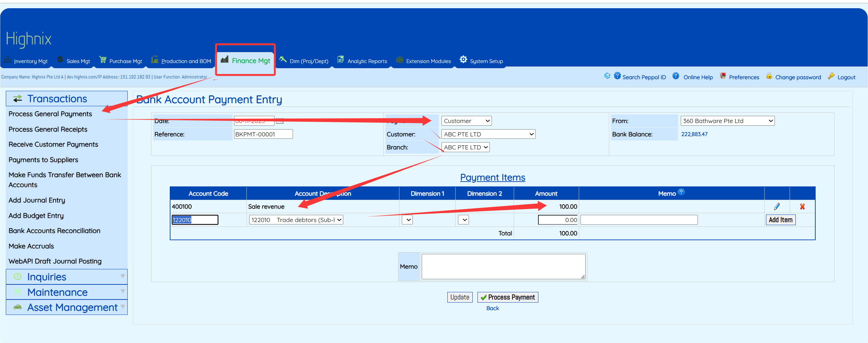Click the Purchase Mgt shopping cart icon

click(103, 60)
